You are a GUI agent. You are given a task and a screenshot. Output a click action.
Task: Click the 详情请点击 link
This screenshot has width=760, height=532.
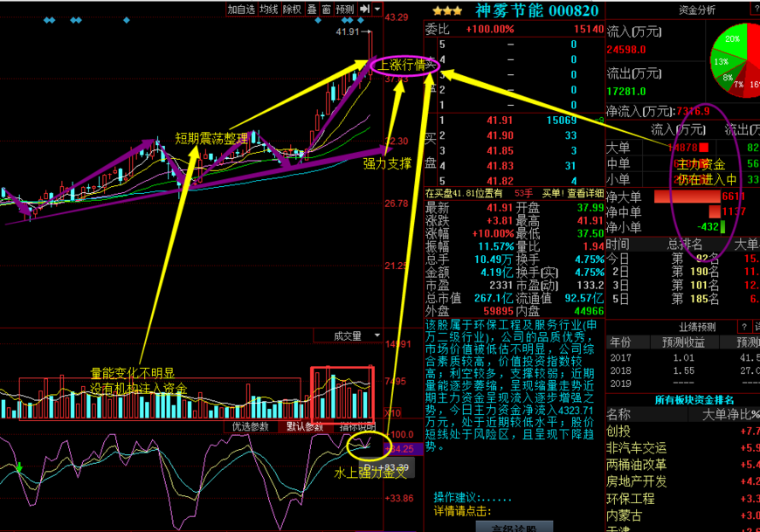pyautogui.click(x=462, y=511)
